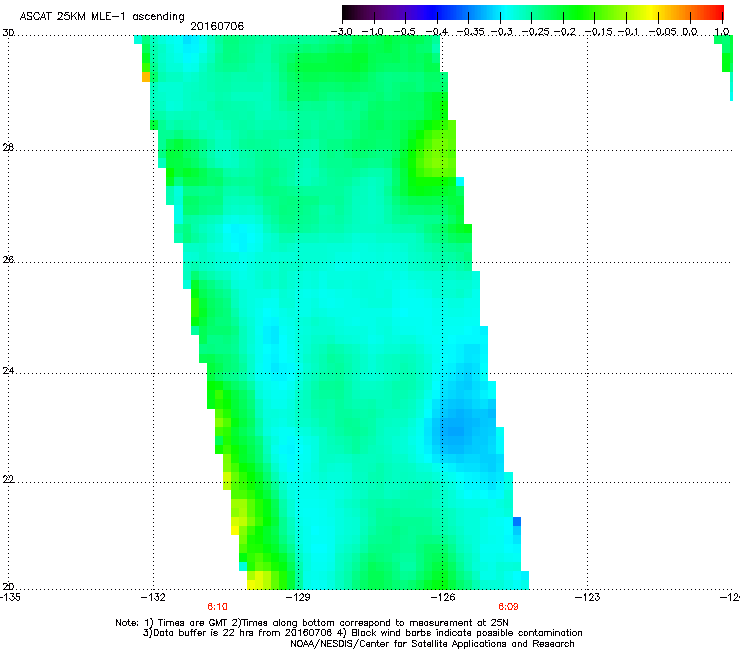This screenshot has height=650, width=740.
Task: Click longitude axis label -123
Action: coord(588,597)
